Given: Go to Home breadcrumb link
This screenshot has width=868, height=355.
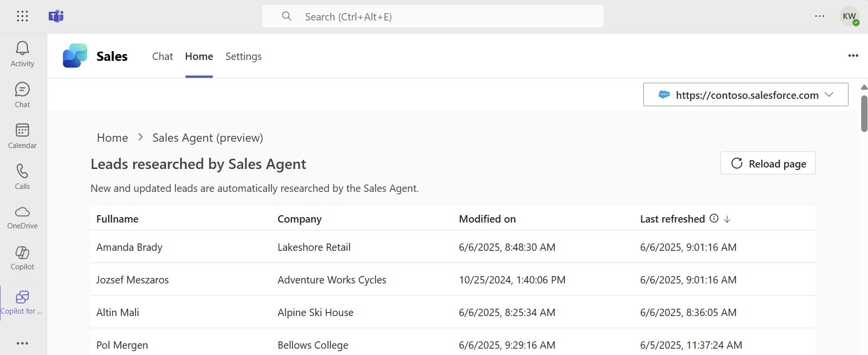Looking at the screenshot, I should (112, 138).
